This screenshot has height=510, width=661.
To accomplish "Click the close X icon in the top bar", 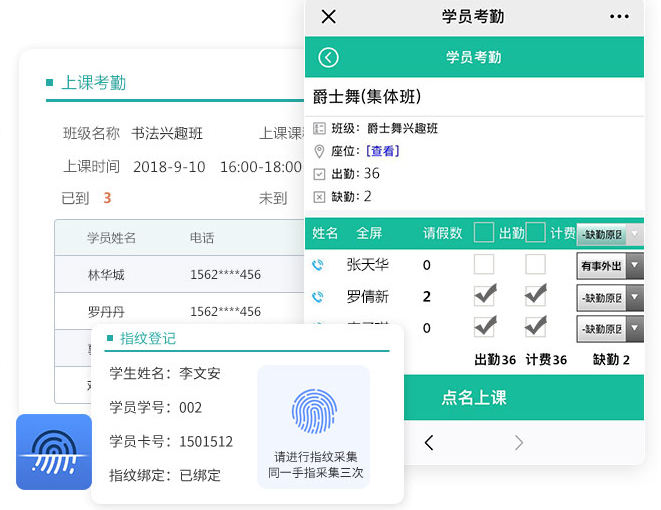I will pyautogui.click(x=328, y=17).
